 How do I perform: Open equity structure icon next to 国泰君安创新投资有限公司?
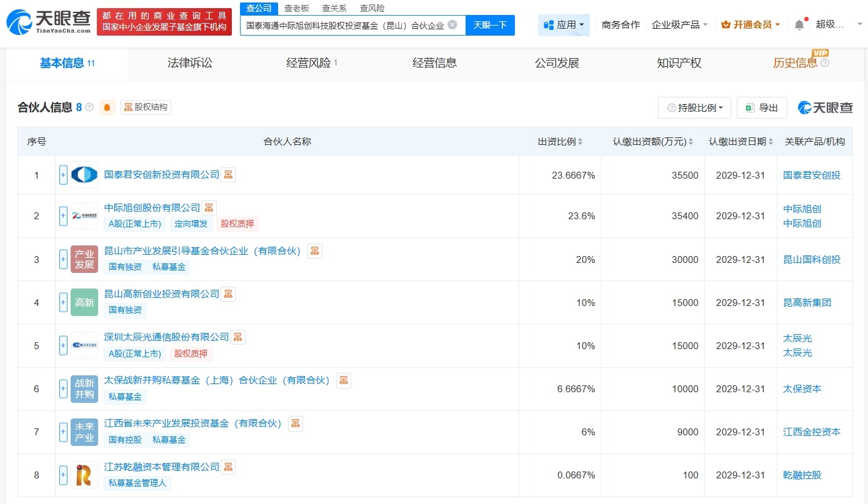pyautogui.click(x=228, y=175)
